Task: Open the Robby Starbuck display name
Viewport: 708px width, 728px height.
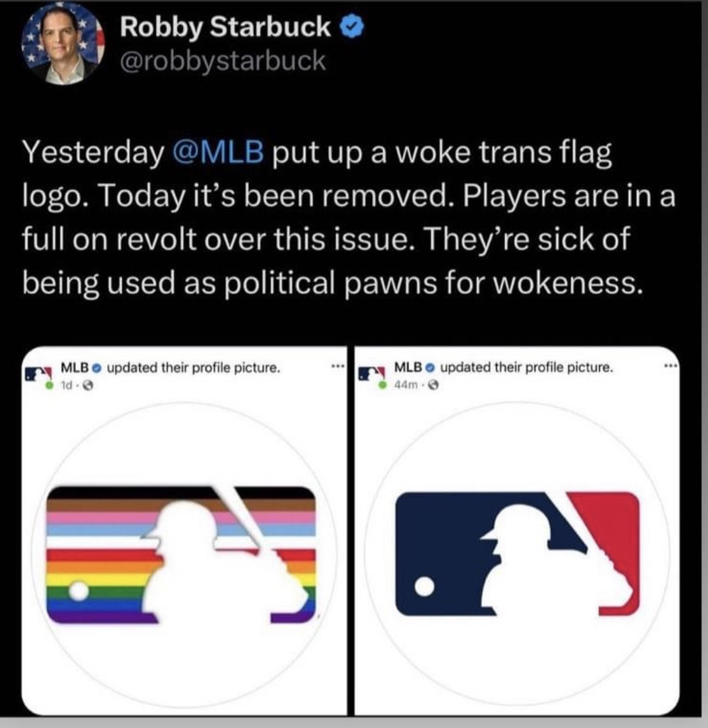Action: (x=225, y=27)
